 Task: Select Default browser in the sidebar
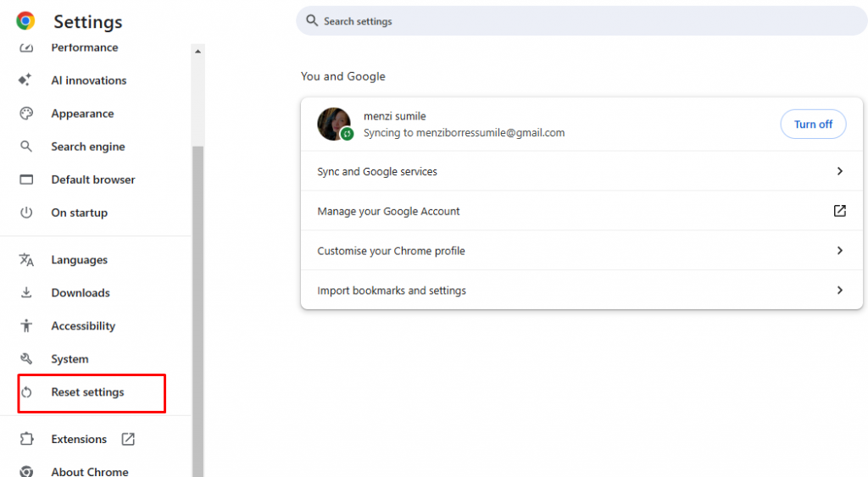(x=93, y=180)
